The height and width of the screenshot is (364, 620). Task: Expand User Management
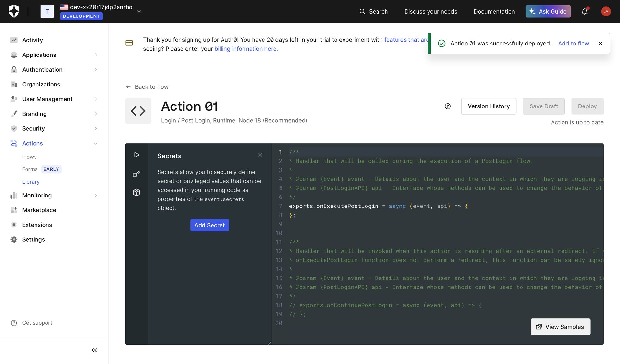tap(96, 99)
